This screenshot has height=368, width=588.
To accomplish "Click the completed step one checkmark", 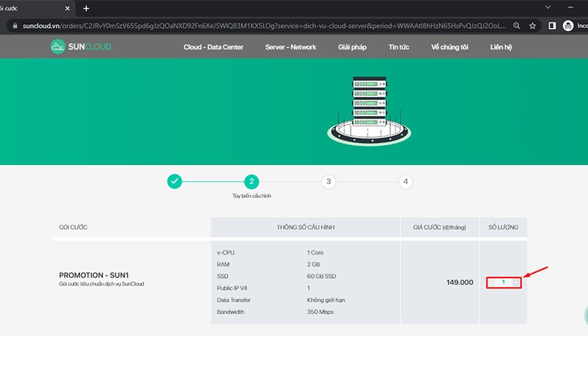I will pyautogui.click(x=174, y=181).
